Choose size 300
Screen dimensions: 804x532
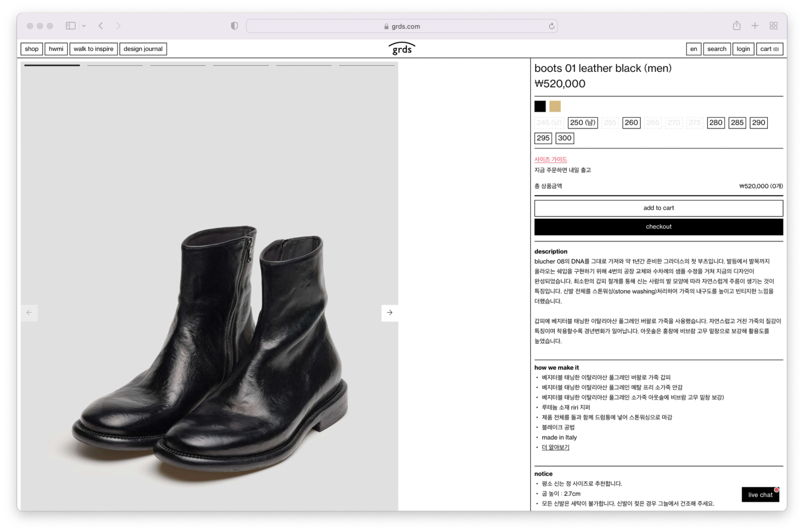(x=565, y=138)
